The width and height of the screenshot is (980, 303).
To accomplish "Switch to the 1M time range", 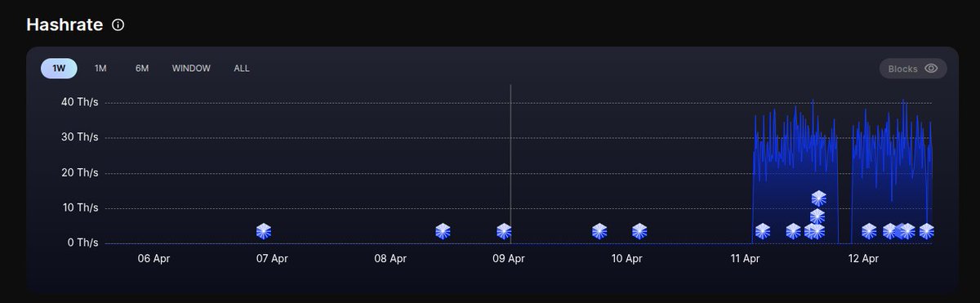I will (x=100, y=69).
